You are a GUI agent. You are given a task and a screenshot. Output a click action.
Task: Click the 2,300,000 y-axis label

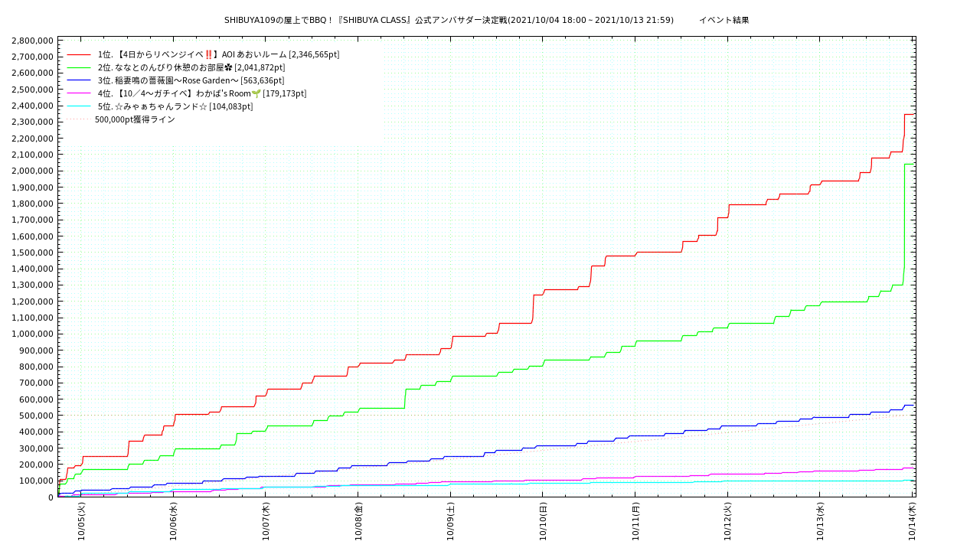tap(33, 122)
